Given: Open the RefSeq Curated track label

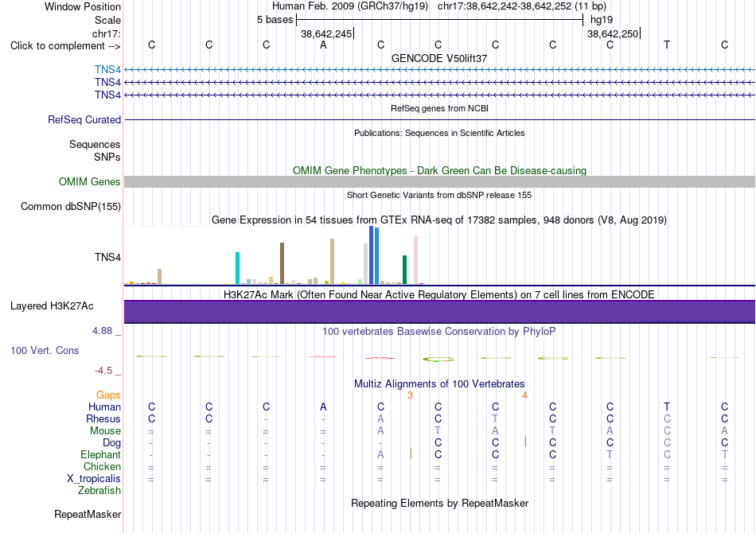Looking at the screenshot, I should (84, 119).
